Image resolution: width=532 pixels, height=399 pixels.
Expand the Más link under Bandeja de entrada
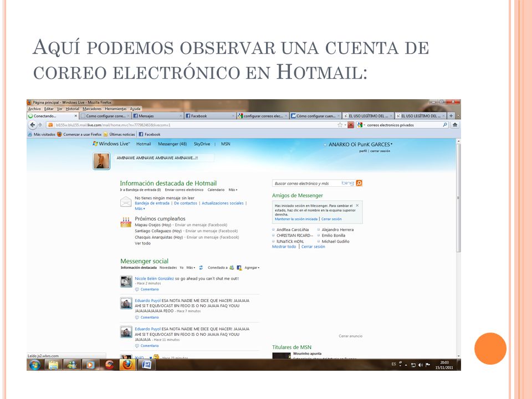[140, 209]
